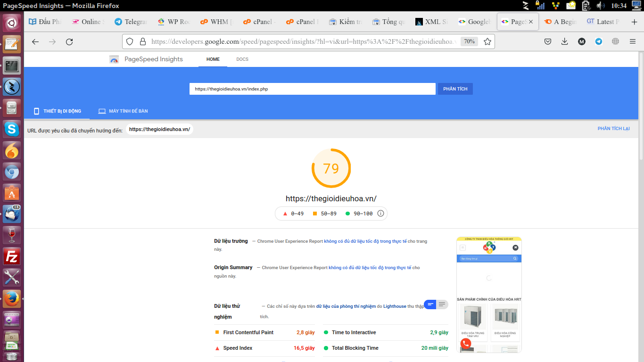Click the 16,5 giây Speed Index value
Viewport: 644px width, 362px height.
(304, 348)
